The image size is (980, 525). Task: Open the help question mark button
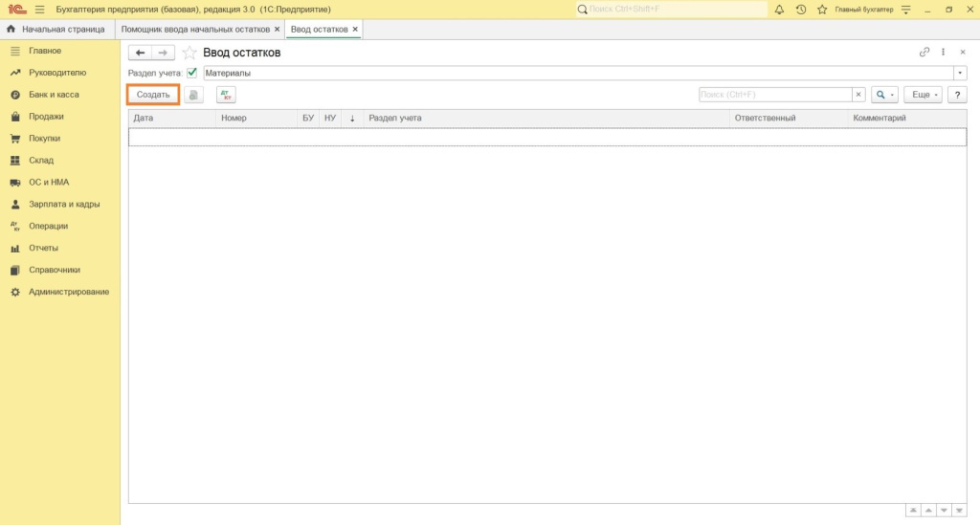[x=956, y=95]
